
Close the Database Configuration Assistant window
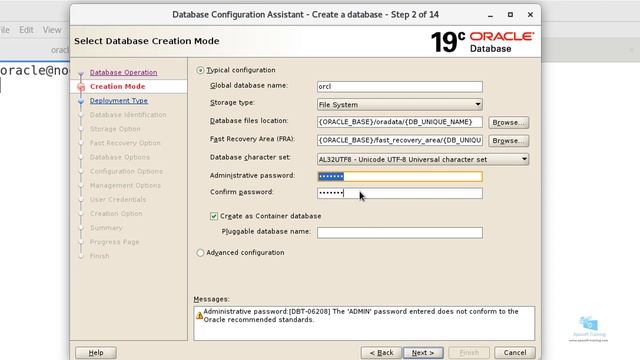[x=530, y=15]
